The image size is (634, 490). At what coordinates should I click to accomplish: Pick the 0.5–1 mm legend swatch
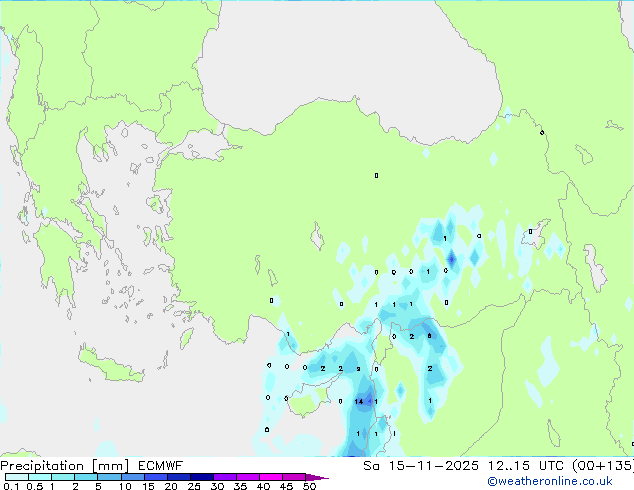[40, 477]
